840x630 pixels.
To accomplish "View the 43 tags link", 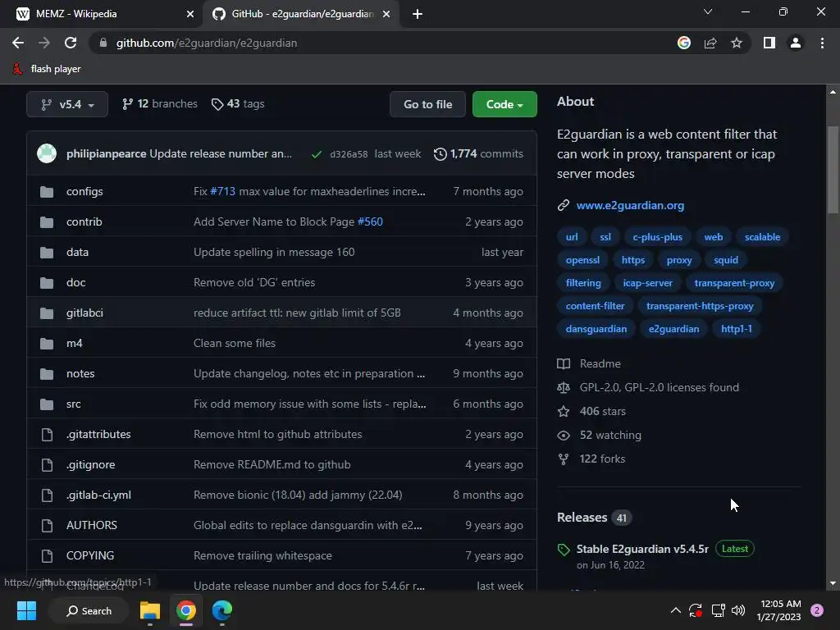I will click(x=238, y=104).
